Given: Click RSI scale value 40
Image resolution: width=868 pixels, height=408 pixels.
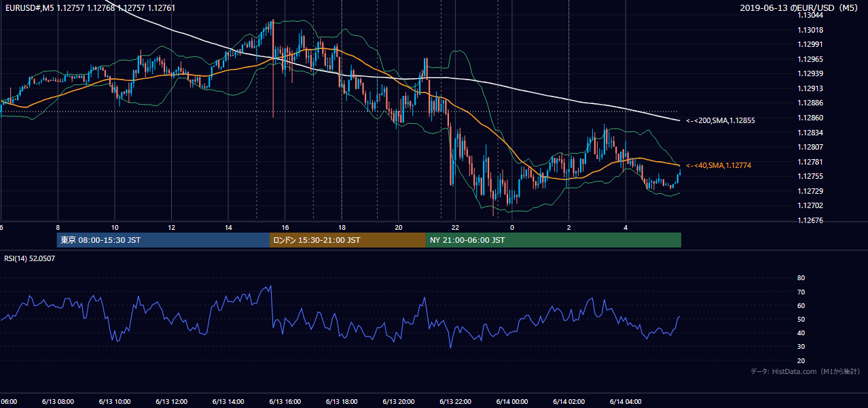Looking at the screenshot, I should (801, 333).
